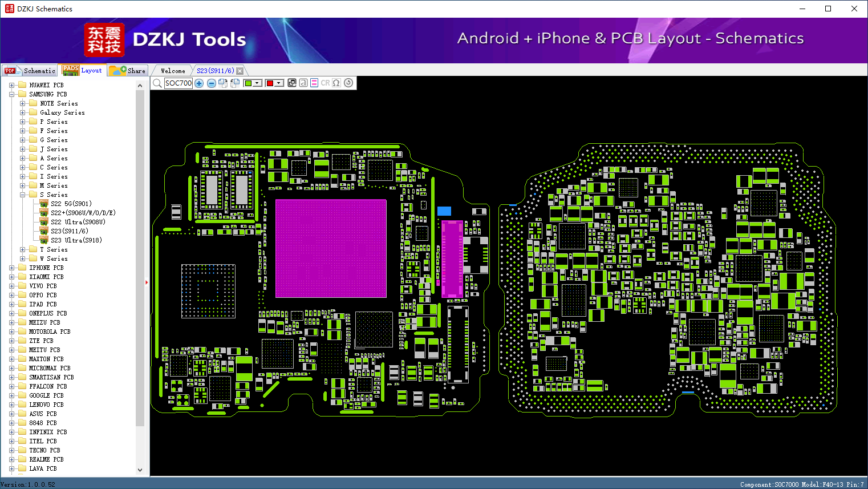
Task: Toggle the pink pin lines icon
Action: point(314,83)
